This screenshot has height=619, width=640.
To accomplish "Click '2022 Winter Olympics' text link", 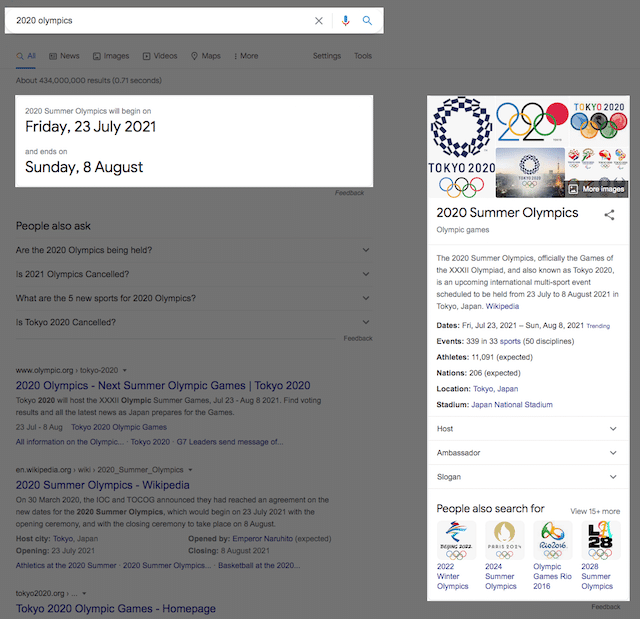I will (452, 576).
